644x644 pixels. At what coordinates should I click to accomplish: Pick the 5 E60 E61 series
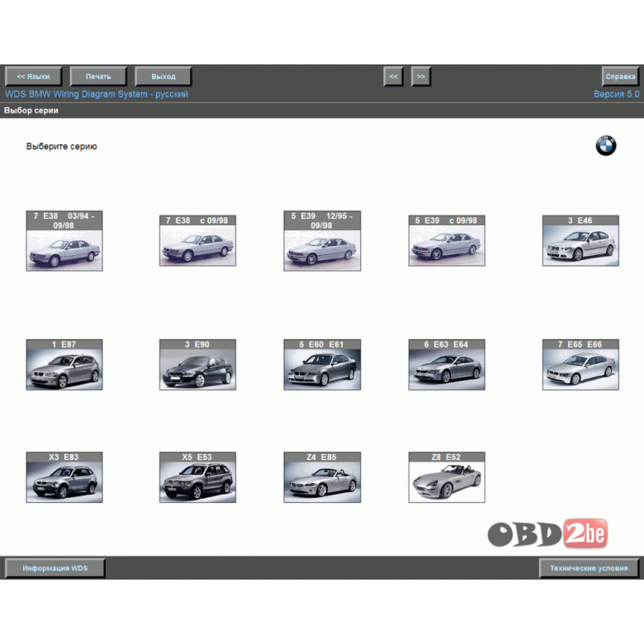pos(322,365)
